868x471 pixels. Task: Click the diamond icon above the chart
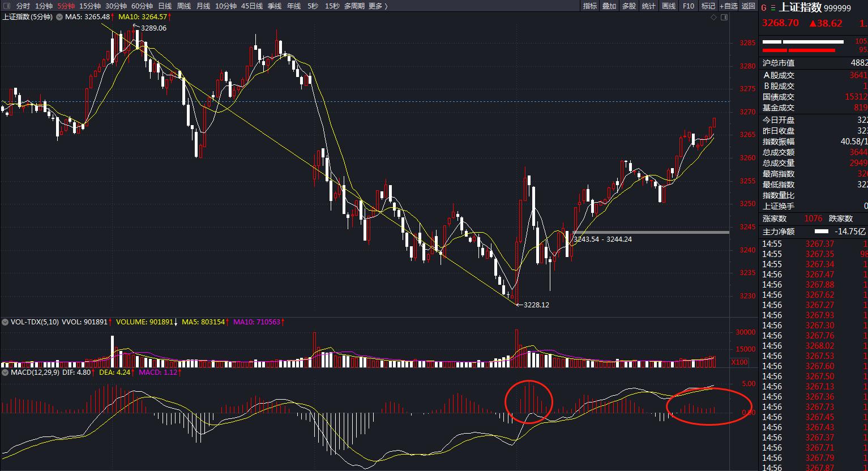(x=714, y=18)
